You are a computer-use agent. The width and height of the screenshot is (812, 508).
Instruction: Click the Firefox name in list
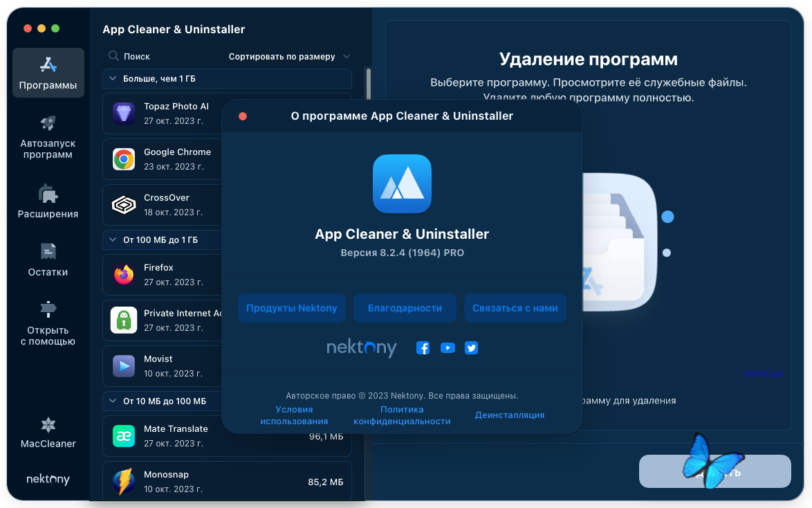tap(158, 267)
